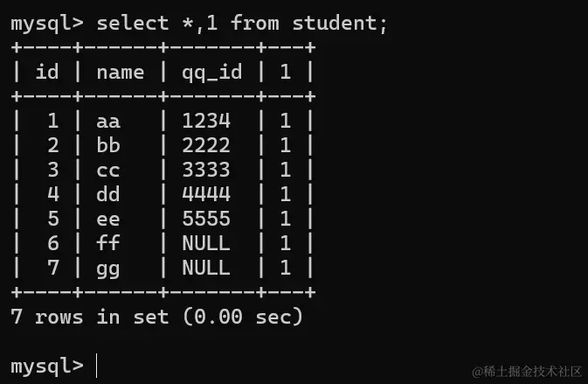
Task: Click the qq_id value 4444
Action: pyautogui.click(x=206, y=194)
